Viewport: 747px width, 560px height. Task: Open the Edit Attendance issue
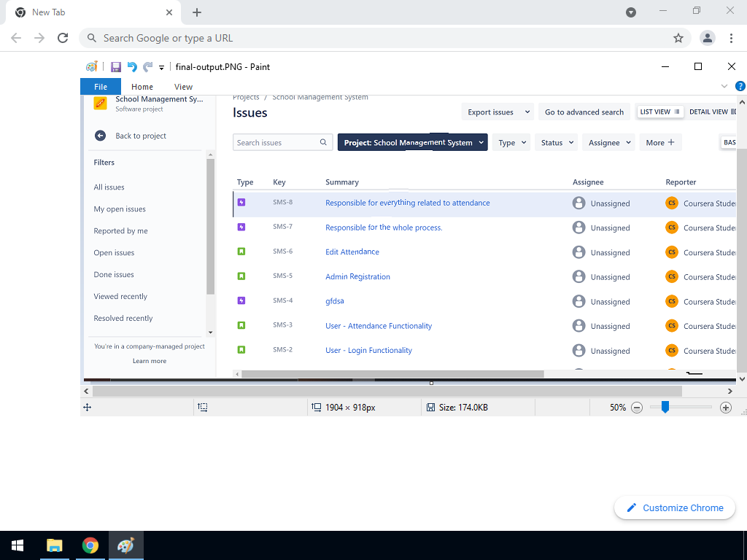(x=352, y=252)
